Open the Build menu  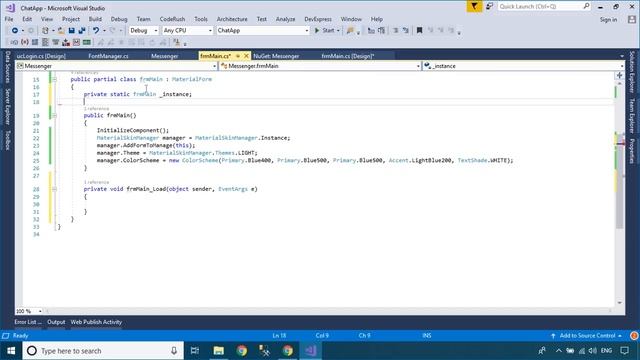click(x=95, y=19)
